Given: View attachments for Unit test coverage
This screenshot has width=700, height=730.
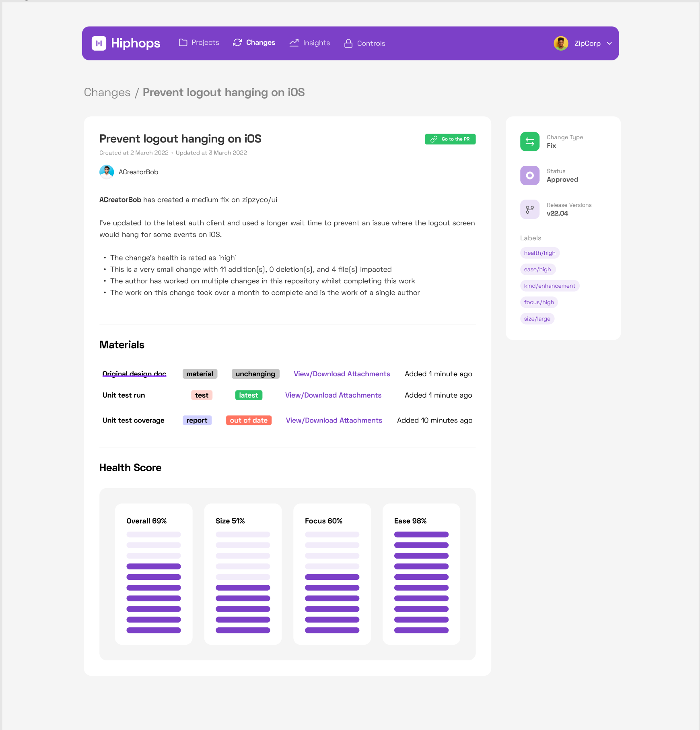Looking at the screenshot, I should tap(334, 420).
